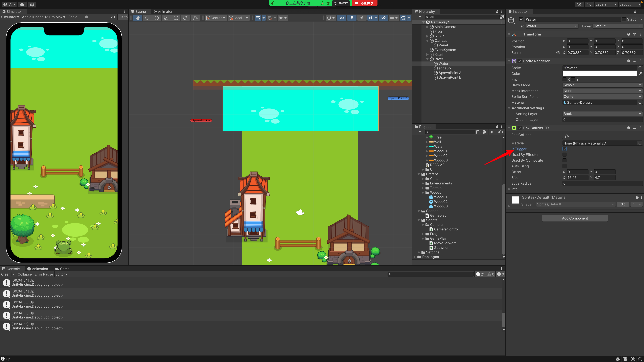Toggle Project search by type icon
This screenshot has width=644, height=362.
coord(484,132)
